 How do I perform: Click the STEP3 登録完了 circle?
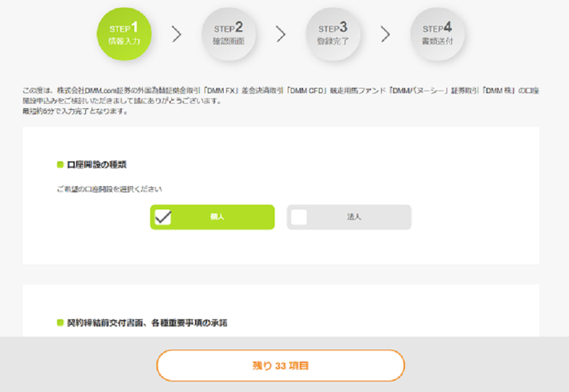333,34
